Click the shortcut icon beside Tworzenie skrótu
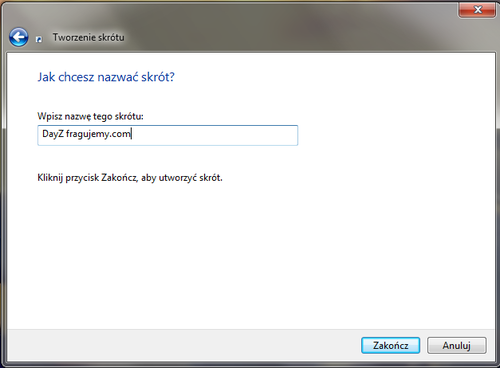500x368 pixels. [39, 39]
